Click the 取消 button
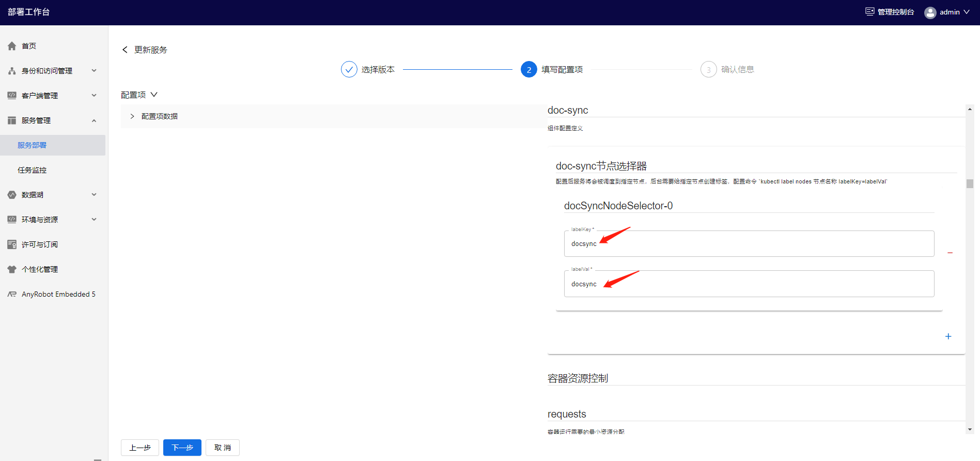The width and height of the screenshot is (980, 461). coord(223,448)
